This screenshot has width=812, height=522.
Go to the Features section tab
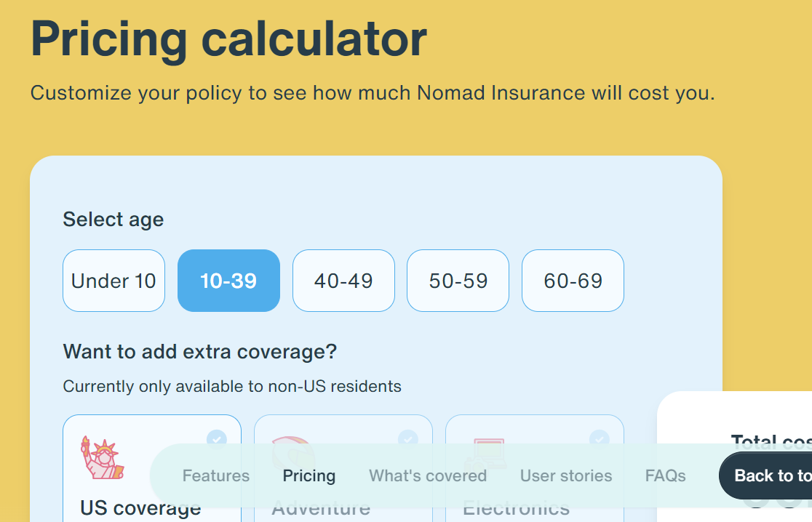tap(216, 475)
